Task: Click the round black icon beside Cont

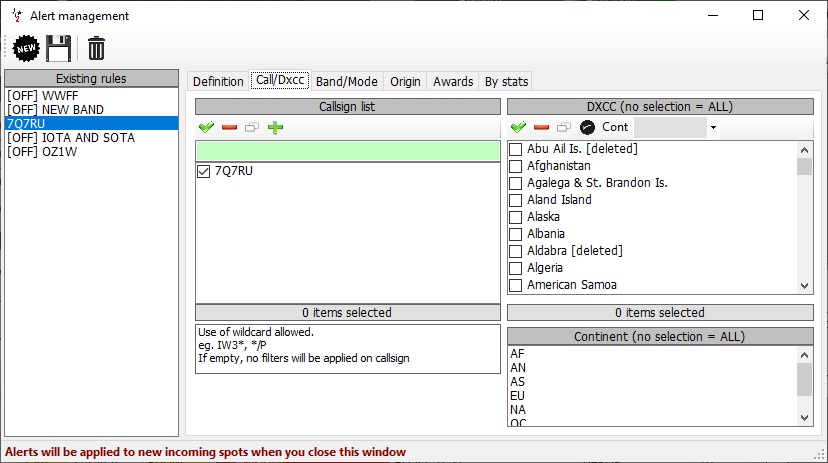Action: click(x=587, y=127)
